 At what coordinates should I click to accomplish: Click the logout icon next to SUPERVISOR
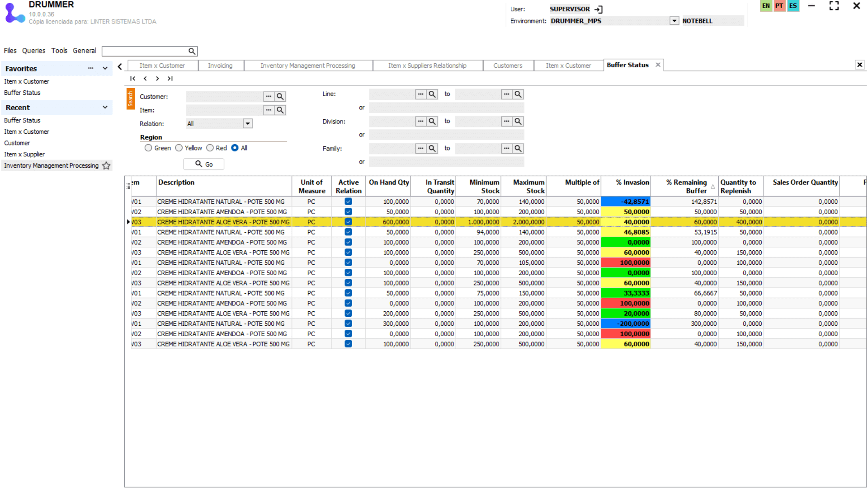click(599, 9)
